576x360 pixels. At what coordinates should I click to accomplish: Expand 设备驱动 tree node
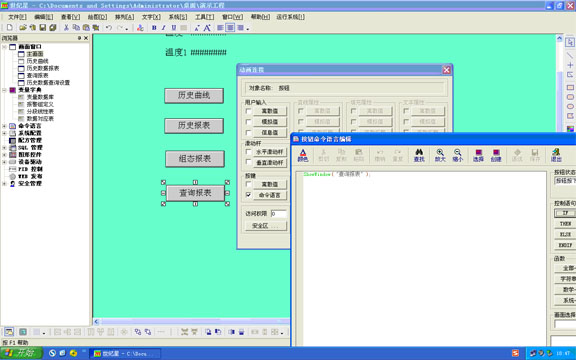(4, 162)
